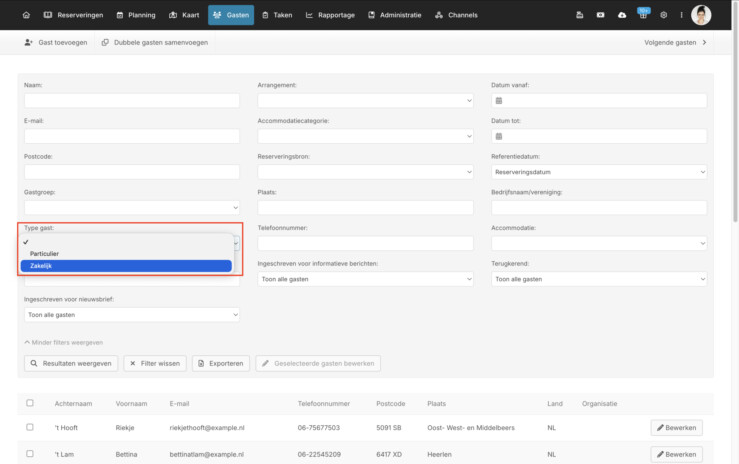This screenshot has width=739, height=464.
Task: Click the icon left of the video icon
Action: pyautogui.click(x=580, y=15)
